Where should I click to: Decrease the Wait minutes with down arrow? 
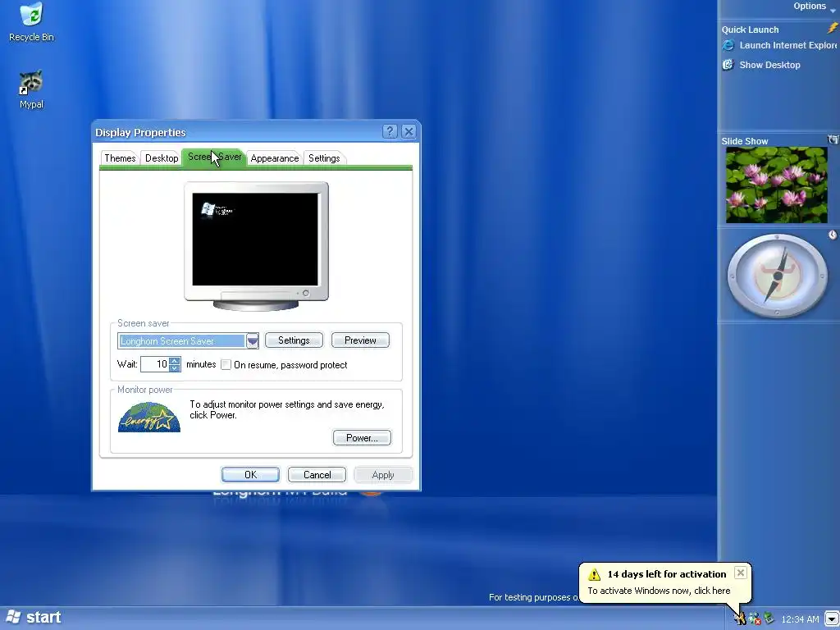[175, 368]
